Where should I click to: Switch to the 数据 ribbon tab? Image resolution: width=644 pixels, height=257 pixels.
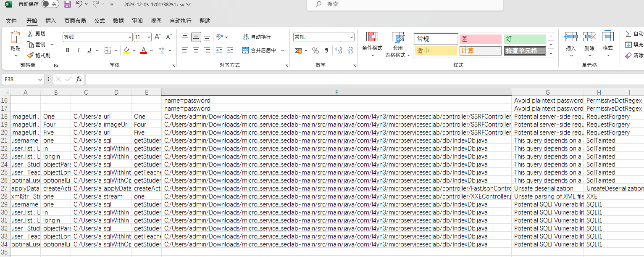click(118, 21)
